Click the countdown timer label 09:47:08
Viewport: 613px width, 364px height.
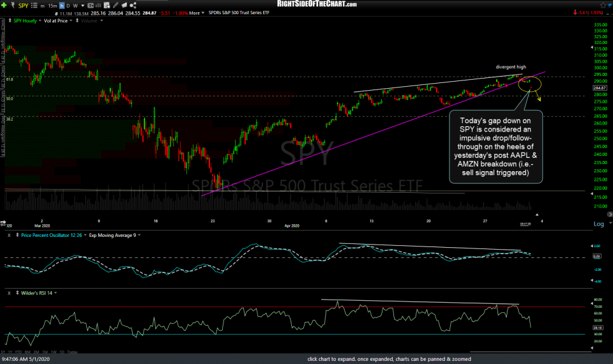tap(525, 224)
